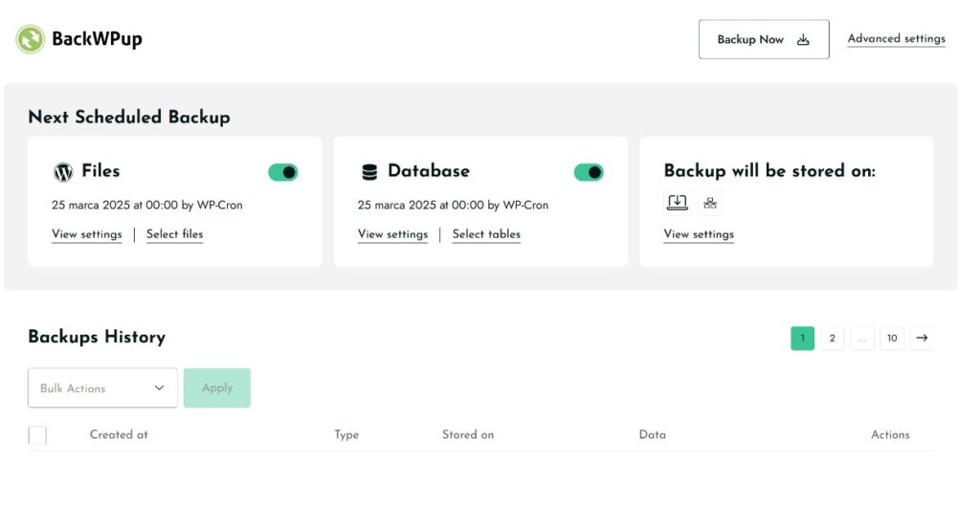Open Select tables link in Database card

tap(486, 234)
